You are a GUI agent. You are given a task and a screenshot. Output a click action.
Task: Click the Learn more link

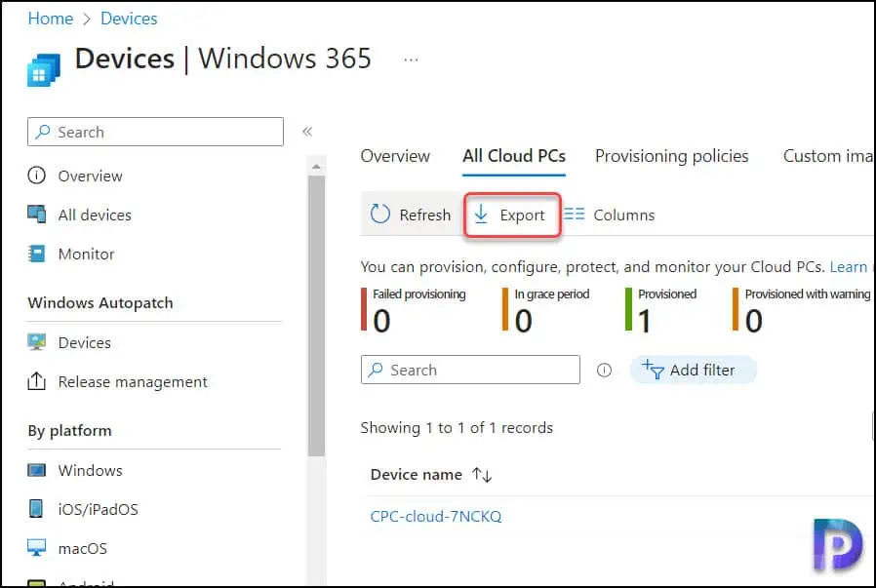click(x=851, y=267)
